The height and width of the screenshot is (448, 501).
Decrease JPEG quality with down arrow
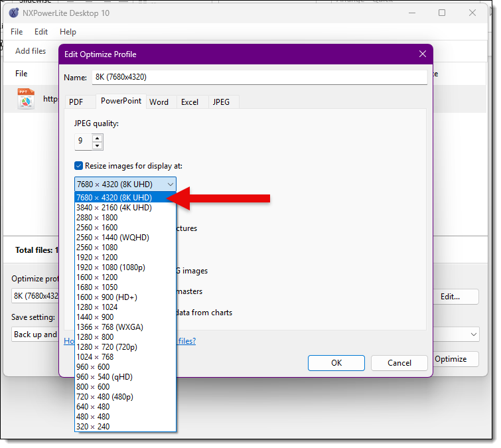click(97, 146)
